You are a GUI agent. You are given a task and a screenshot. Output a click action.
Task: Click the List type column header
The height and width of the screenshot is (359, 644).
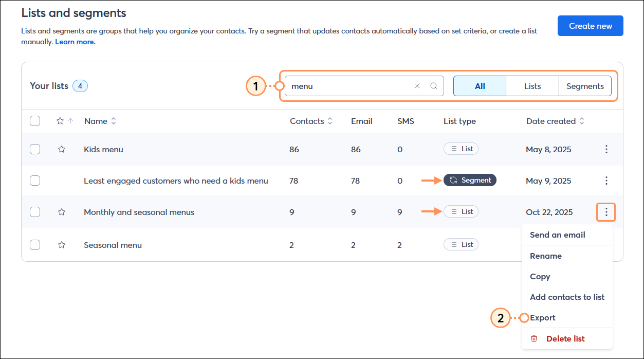coord(459,121)
